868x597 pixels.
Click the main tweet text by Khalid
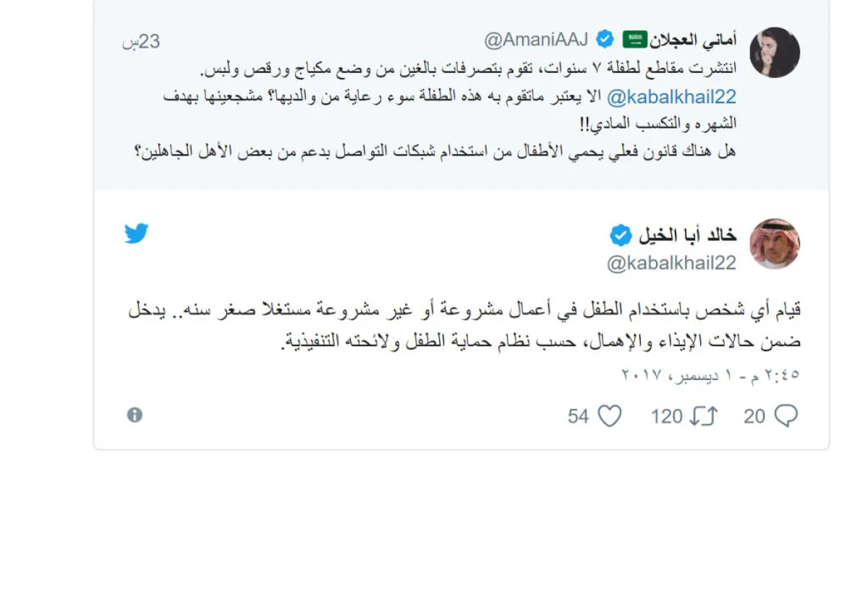463,325
